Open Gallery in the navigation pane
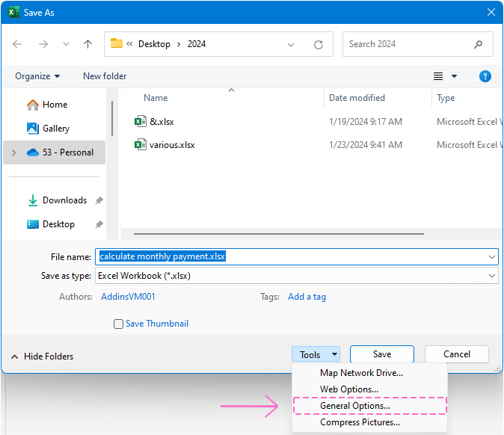The image size is (504, 435). 55,129
